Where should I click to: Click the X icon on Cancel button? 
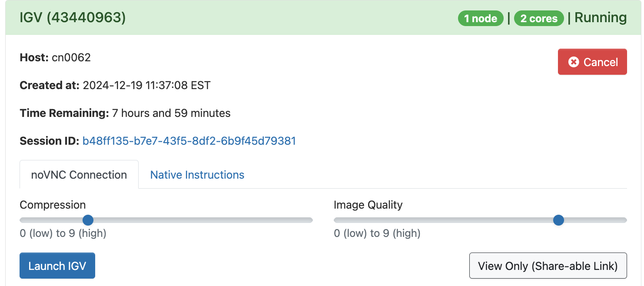(574, 62)
